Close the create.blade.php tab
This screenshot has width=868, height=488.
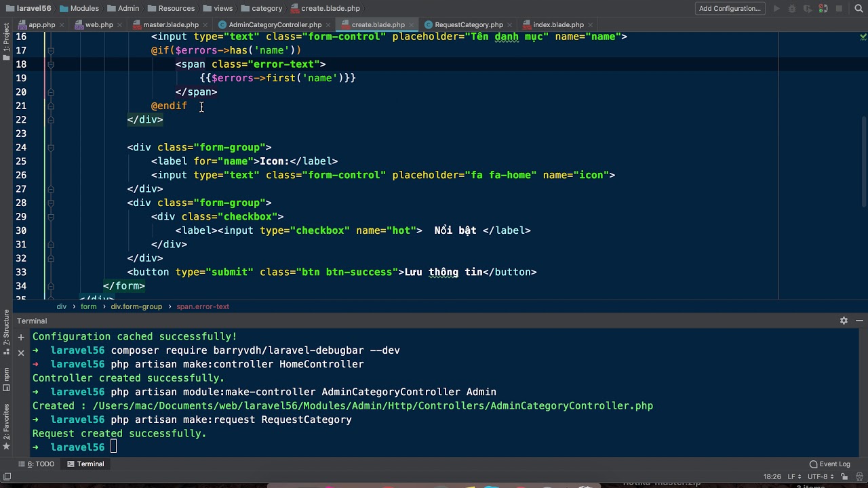[x=412, y=24]
